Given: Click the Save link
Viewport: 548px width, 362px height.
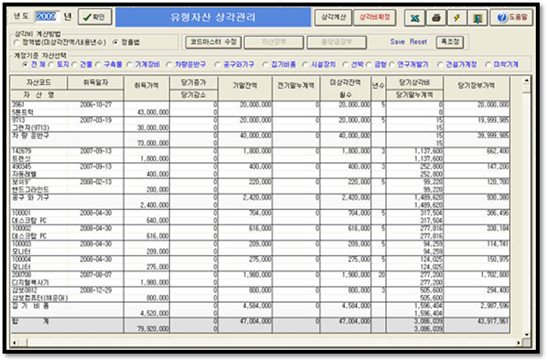Looking at the screenshot, I should pos(397,42).
